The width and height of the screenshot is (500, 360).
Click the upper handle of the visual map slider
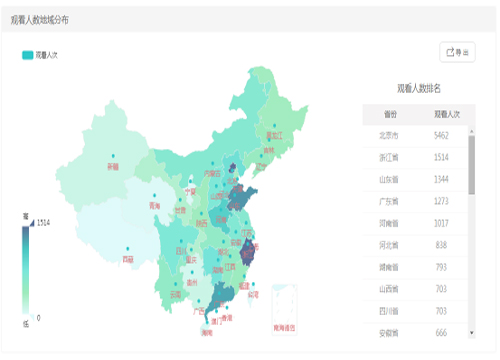coord(32,223)
